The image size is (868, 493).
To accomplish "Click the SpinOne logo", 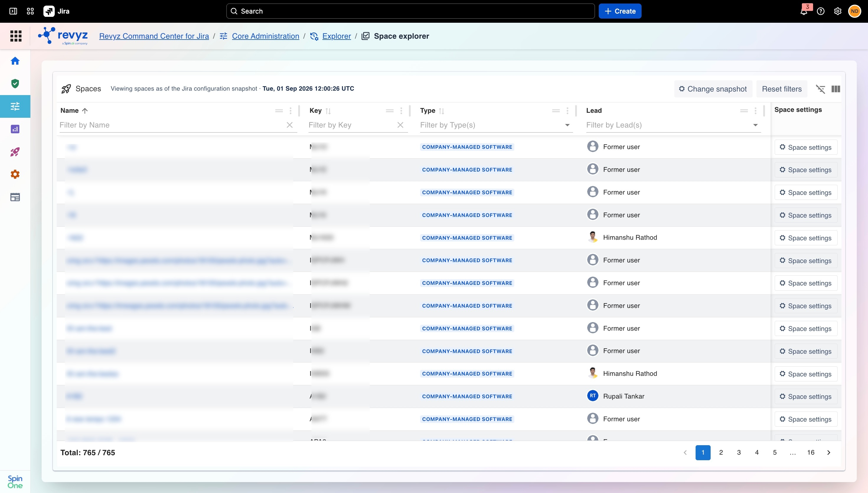I will tap(15, 481).
